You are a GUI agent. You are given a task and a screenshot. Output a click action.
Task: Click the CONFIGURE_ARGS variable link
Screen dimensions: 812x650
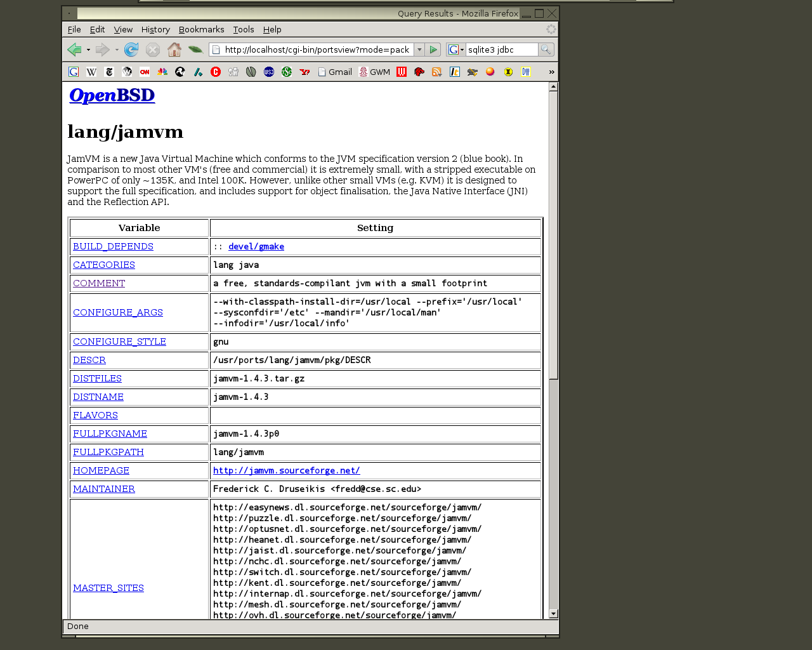(118, 312)
